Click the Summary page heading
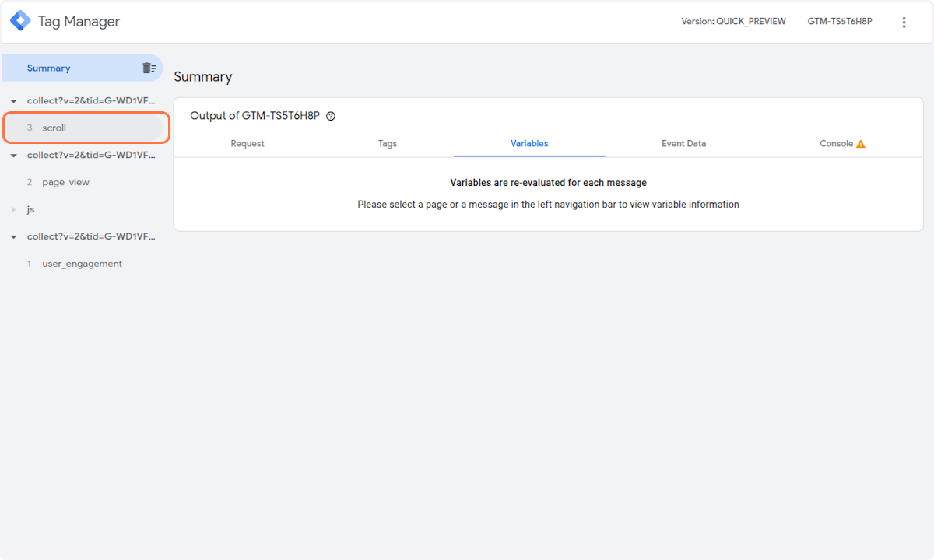The width and height of the screenshot is (934, 560). [x=203, y=77]
